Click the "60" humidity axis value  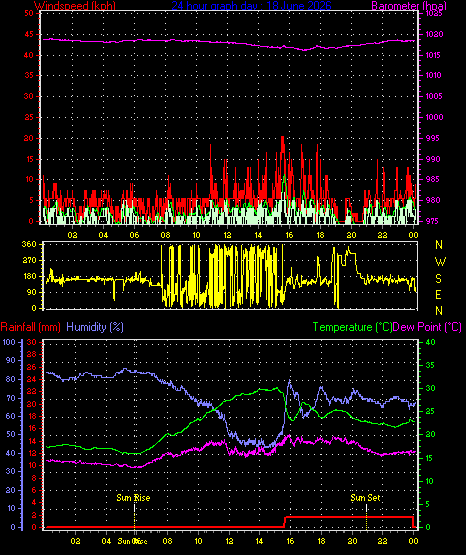click(x=11, y=416)
